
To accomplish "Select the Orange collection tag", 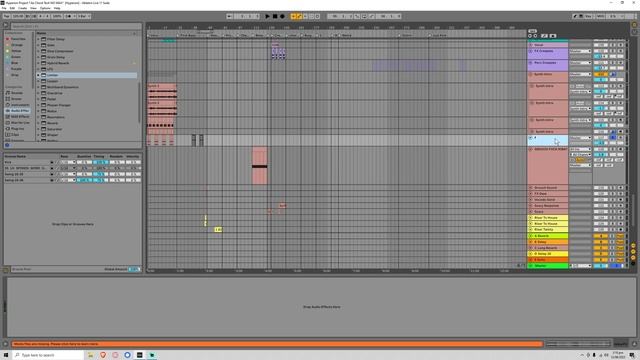I will coord(16,45).
